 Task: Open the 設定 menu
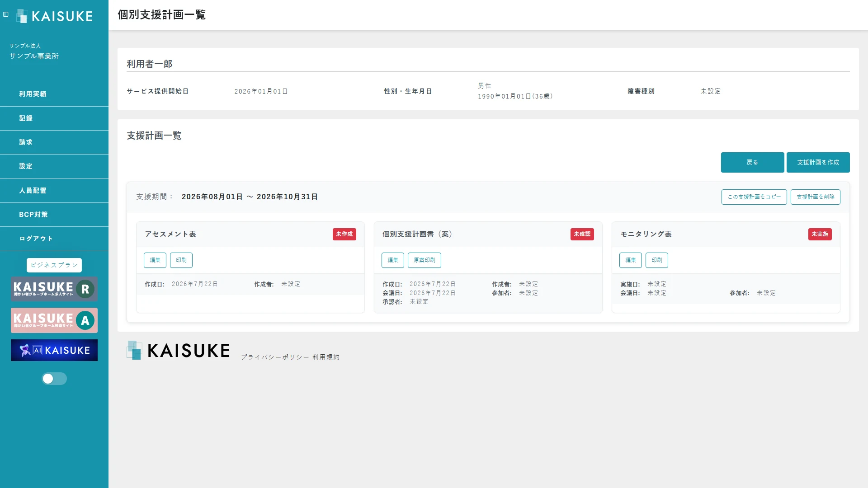point(54,166)
